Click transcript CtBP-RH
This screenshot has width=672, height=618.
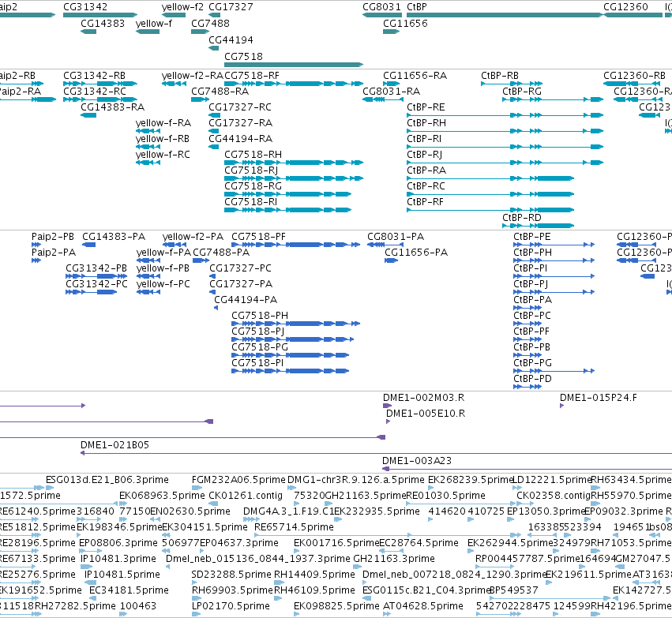click(x=426, y=123)
